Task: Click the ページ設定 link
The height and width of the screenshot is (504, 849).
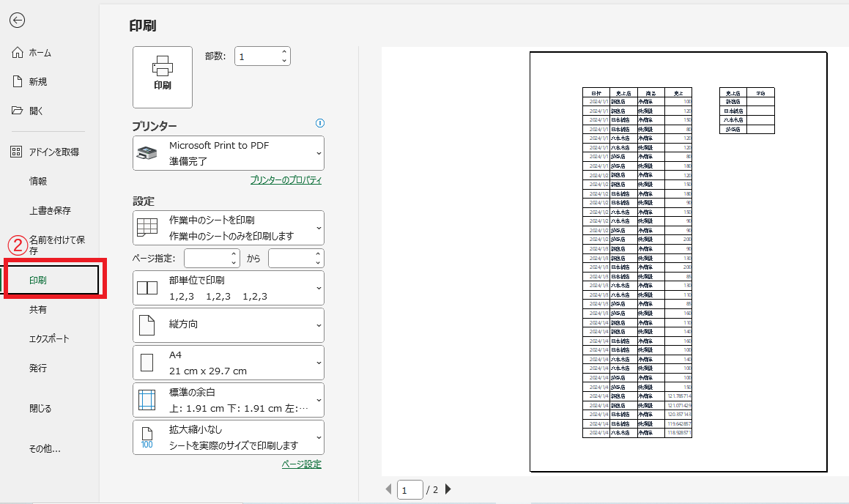Action: click(301, 464)
